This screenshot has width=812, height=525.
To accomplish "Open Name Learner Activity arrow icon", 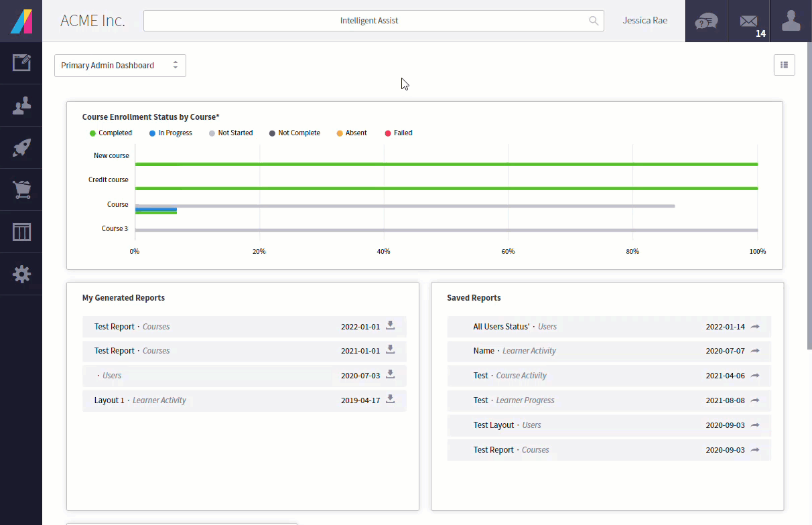I will pos(755,351).
